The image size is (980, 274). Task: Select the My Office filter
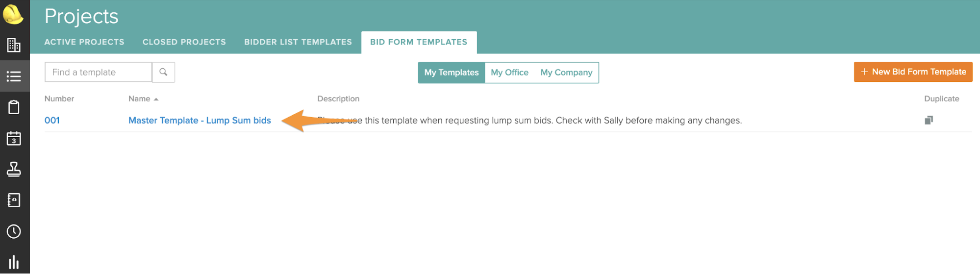pos(509,73)
